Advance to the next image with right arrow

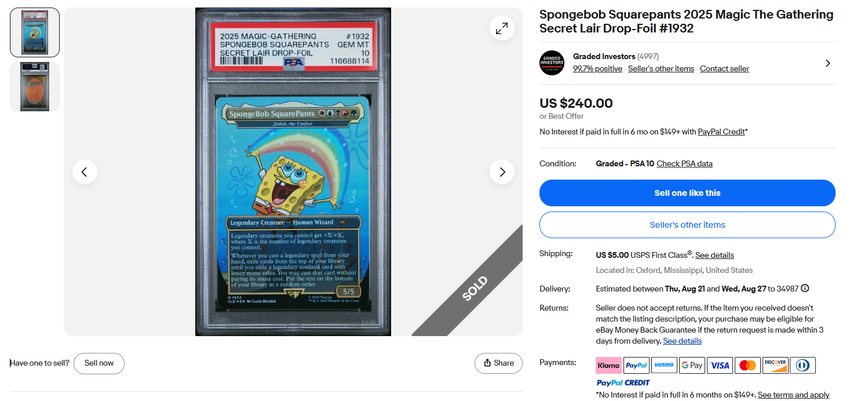tap(502, 172)
